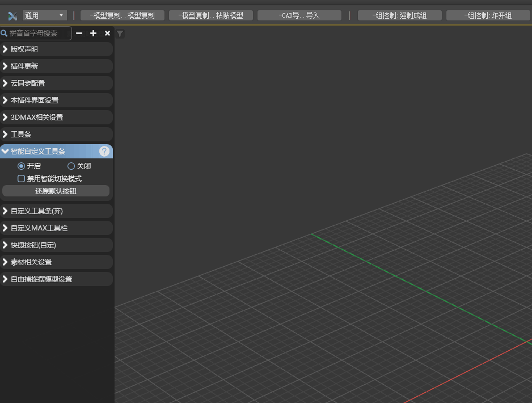The width and height of the screenshot is (532, 403).
Task: Click the 模型复制 toolbar button
Action: tap(122, 15)
